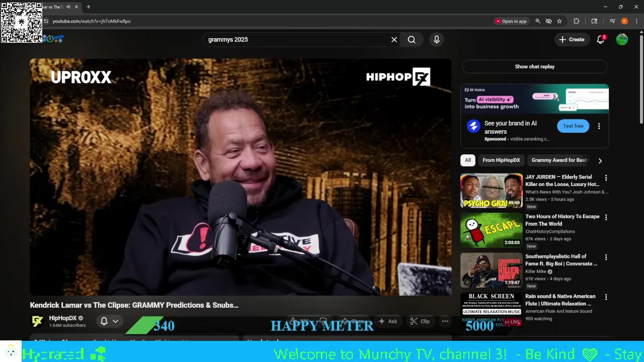The width and height of the screenshot is (644, 362).
Task: Click the Test free ad button
Action: pos(573,126)
